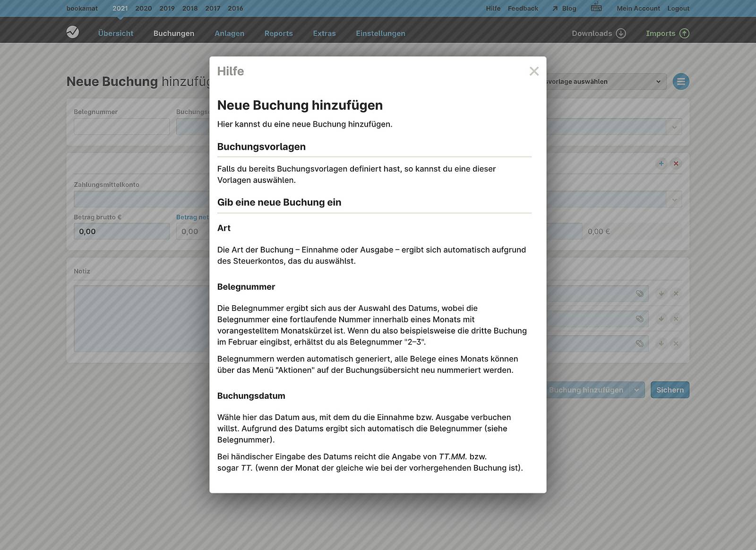Click the Downloads label
Viewport: 756px width, 550px height.
point(592,34)
